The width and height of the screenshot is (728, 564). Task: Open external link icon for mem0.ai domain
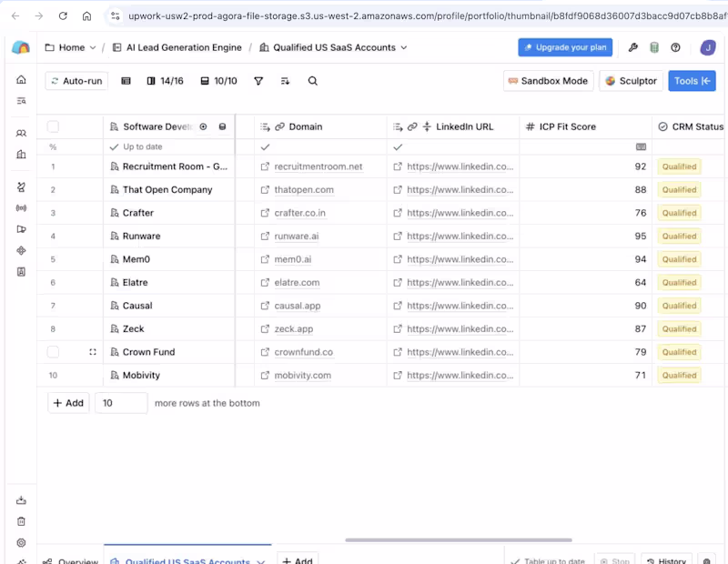[x=265, y=259]
